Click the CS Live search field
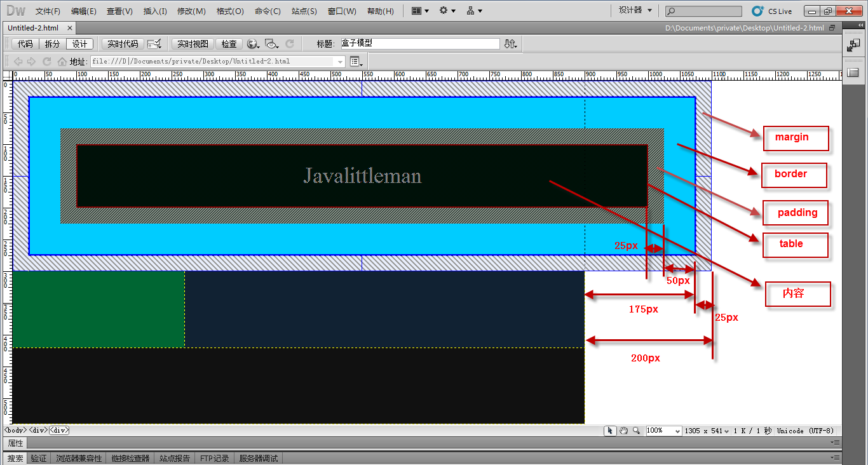 [703, 11]
